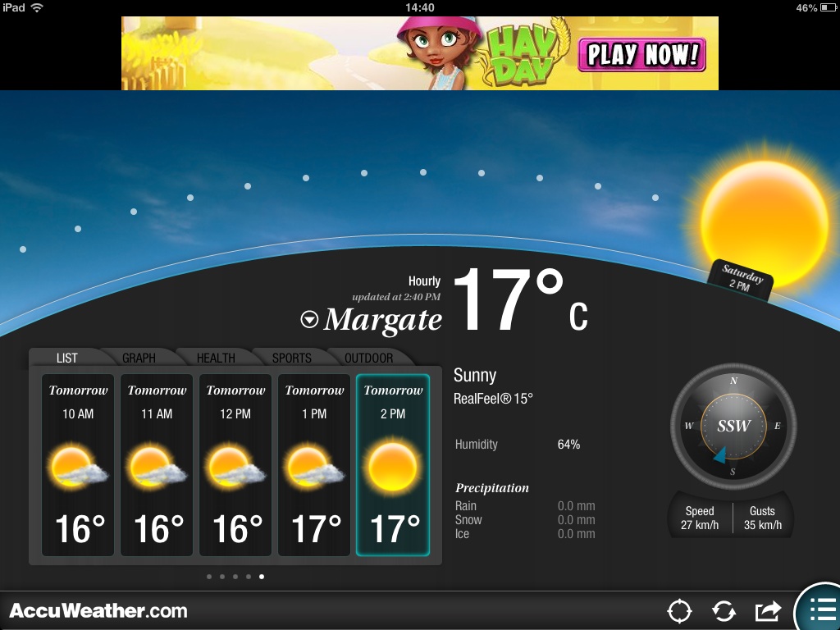Click the 16° temperature under 12 PM

(x=237, y=529)
